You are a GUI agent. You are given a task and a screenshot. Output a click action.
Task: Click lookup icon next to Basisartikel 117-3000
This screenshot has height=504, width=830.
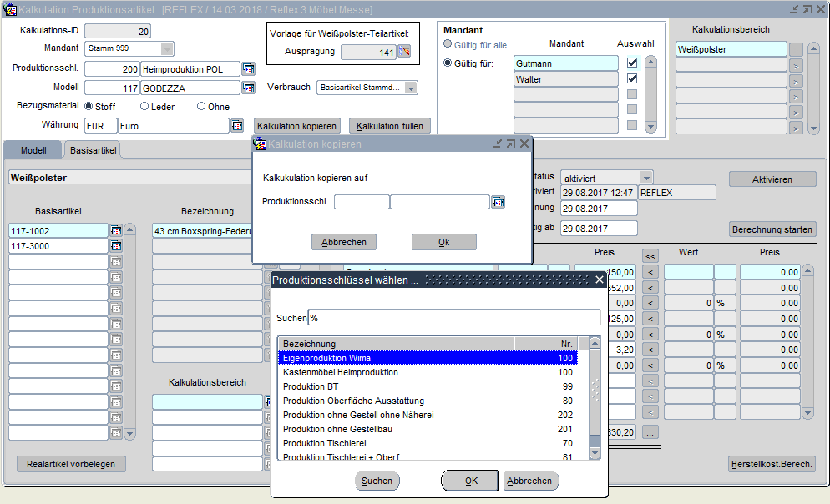[x=116, y=246]
